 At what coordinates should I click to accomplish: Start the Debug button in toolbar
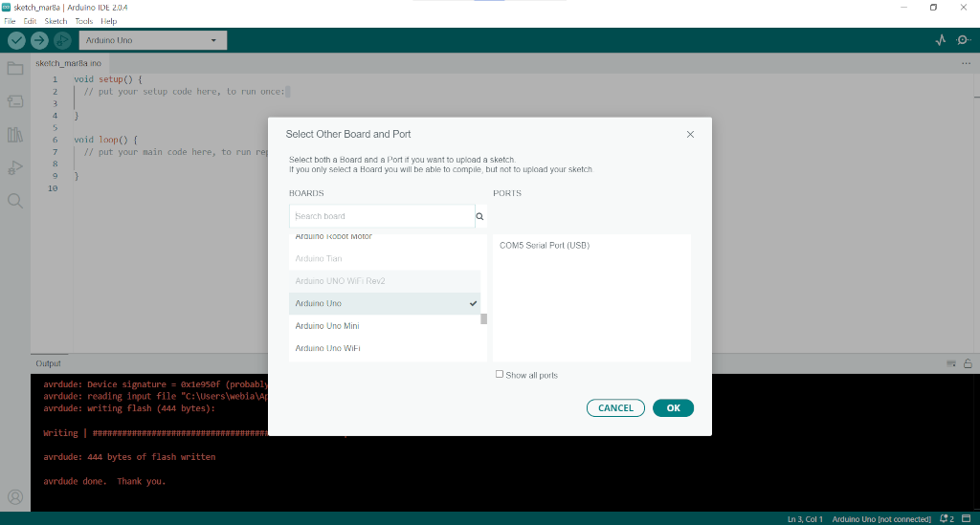(x=62, y=40)
